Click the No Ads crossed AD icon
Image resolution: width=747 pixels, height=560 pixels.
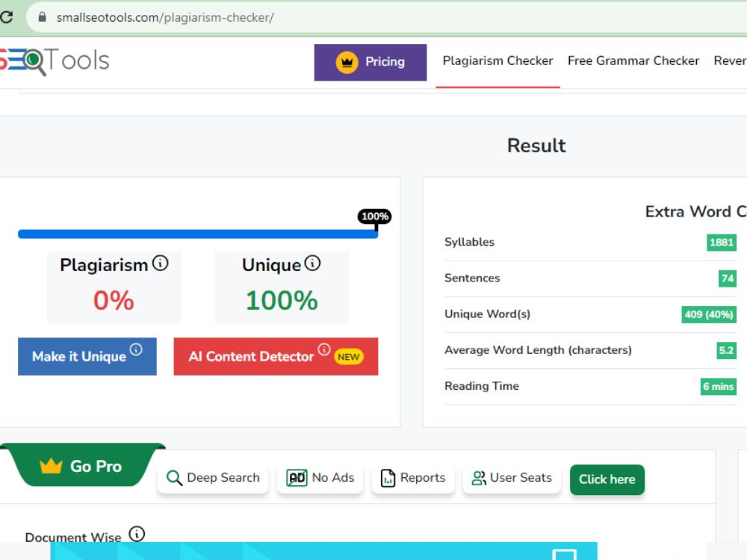tap(297, 478)
